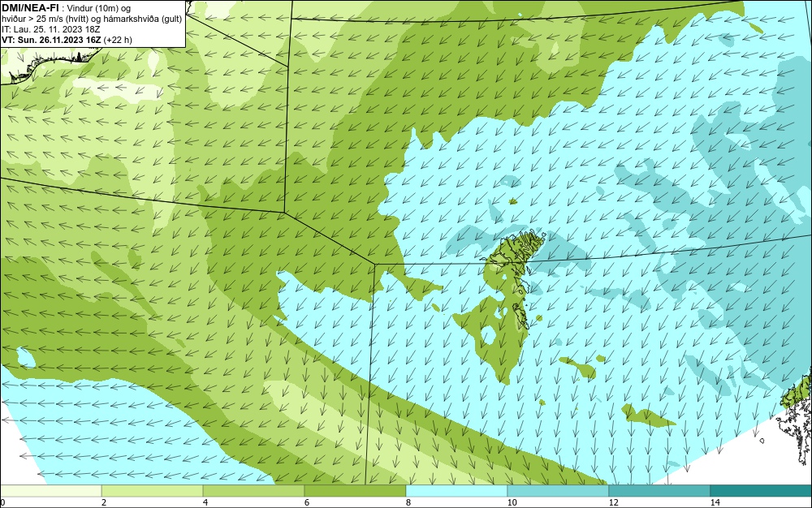This screenshot has width=812, height=508.
Task: Click the DMI/NEA-FI title text
Action: [30, 8]
